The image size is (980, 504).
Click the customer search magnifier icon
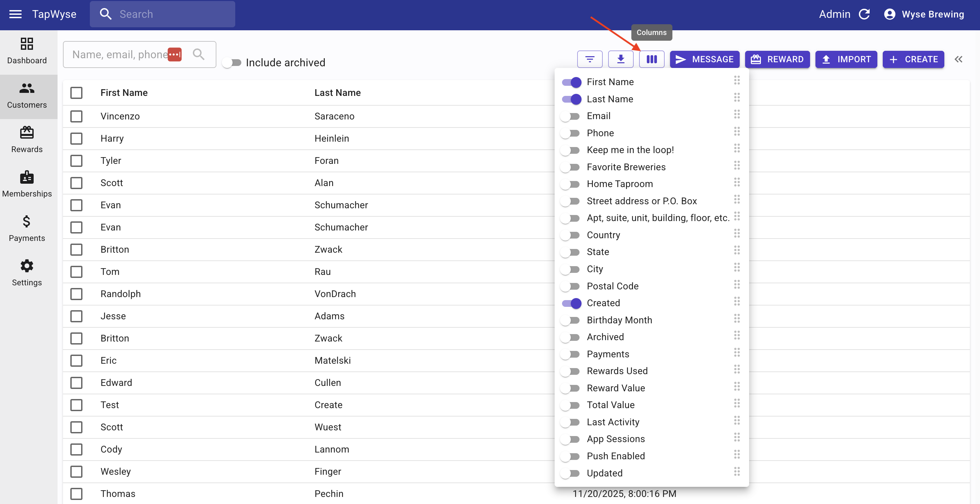[x=198, y=55]
